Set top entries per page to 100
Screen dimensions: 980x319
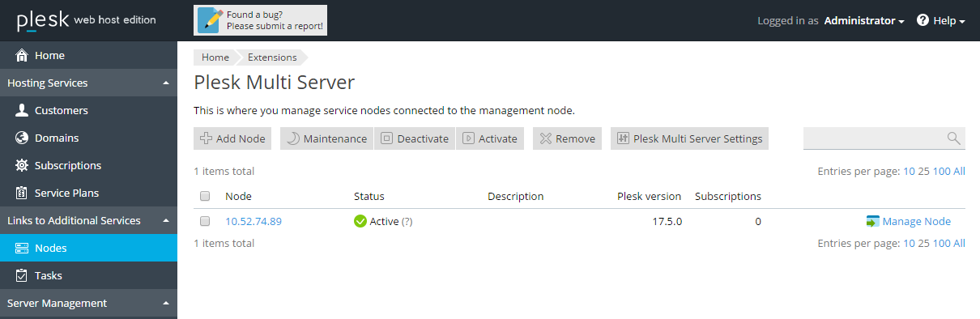click(941, 171)
